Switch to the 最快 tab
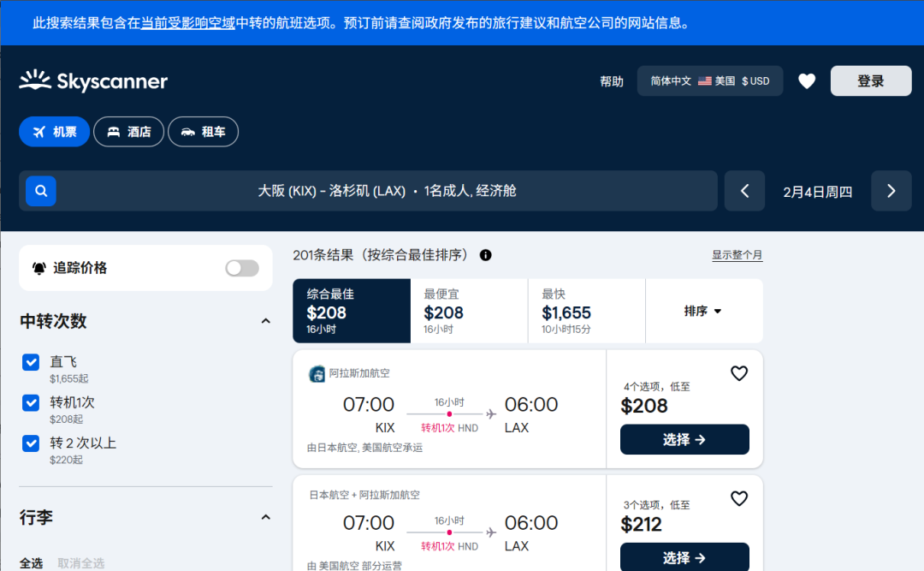Image resolution: width=924 pixels, height=571 pixels. 586,311
